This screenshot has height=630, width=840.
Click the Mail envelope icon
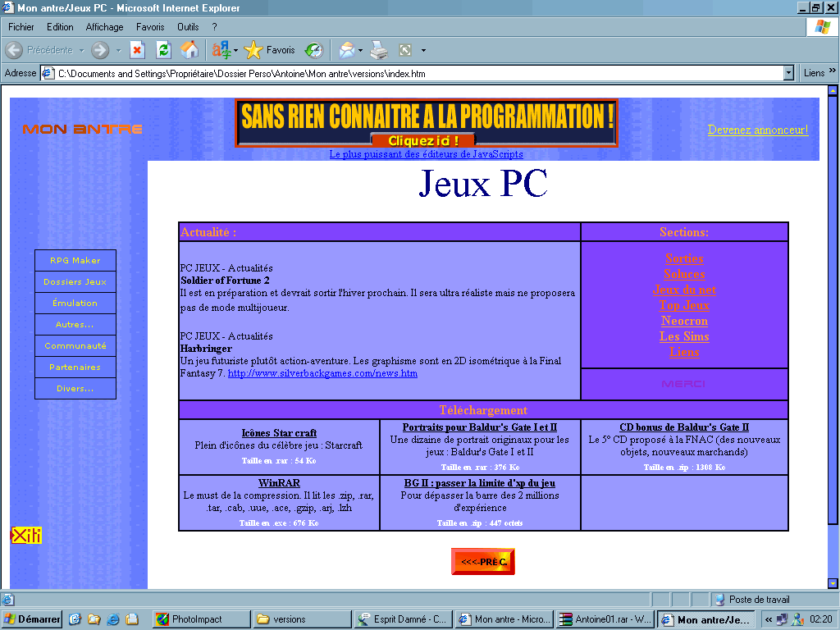[x=347, y=50]
